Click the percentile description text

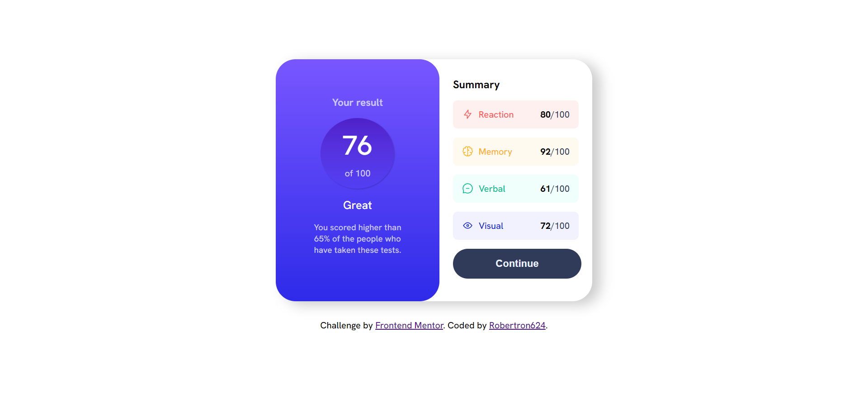(357, 239)
